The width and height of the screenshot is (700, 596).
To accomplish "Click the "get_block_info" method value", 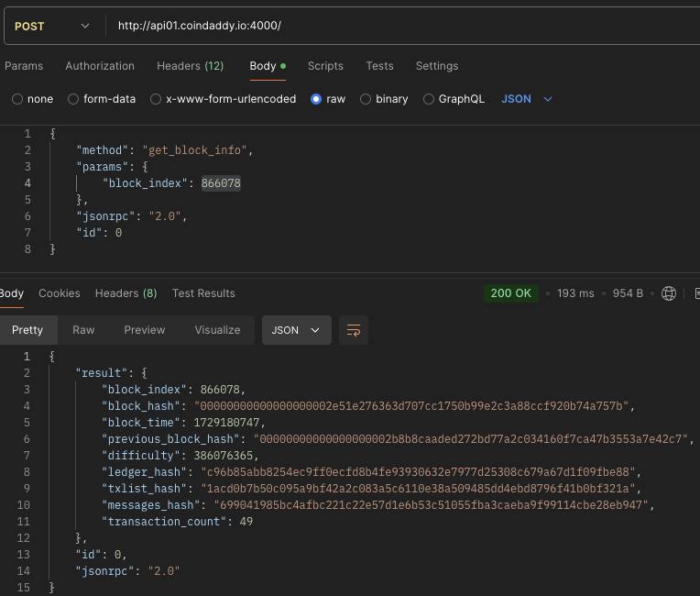I will coord(194,150).
